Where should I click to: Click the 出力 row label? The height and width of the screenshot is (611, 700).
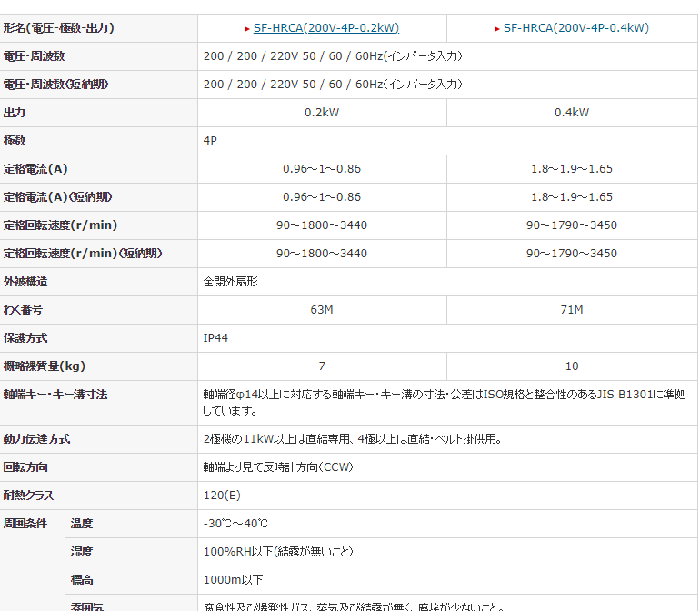pyautogui.click(x=15, y=113)
